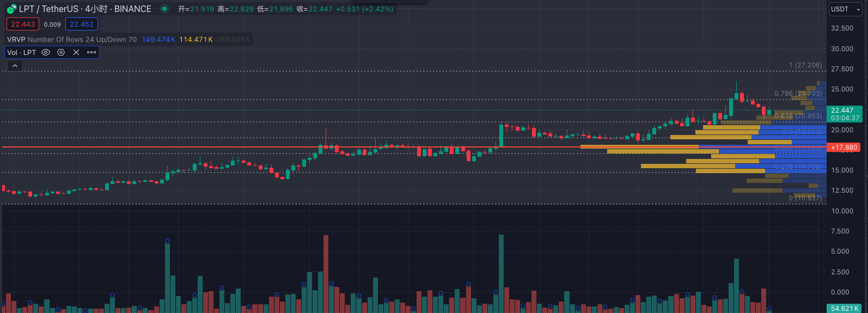
Task: Select the Fibonacci 1 (27.206) level label
Action: coord(805,65)
